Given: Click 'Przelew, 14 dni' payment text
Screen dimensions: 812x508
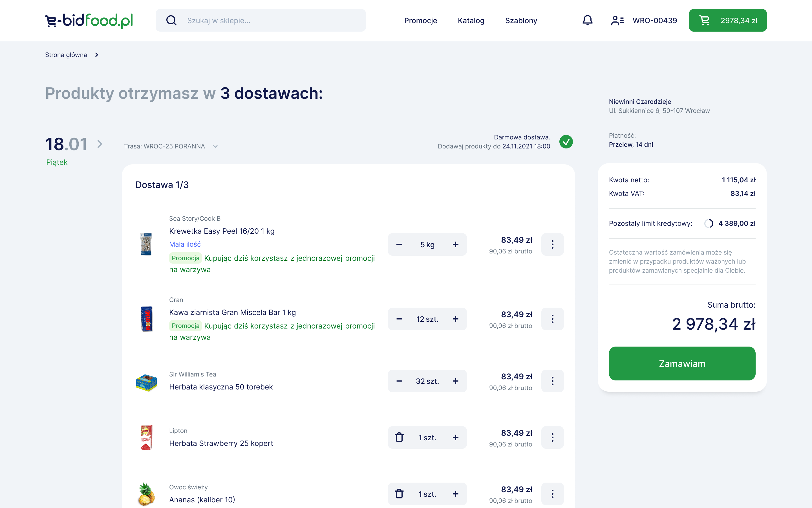Looking at the screenshot, I should [x=631, y=144].
